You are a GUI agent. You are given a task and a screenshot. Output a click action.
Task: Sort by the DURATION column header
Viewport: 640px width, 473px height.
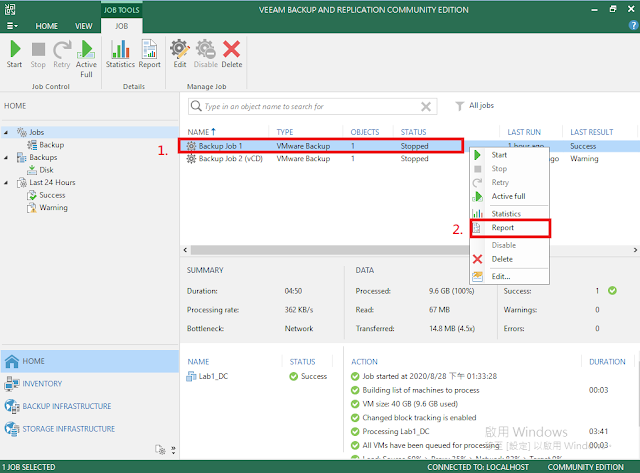pyautogui.click(x=607, y=362)
